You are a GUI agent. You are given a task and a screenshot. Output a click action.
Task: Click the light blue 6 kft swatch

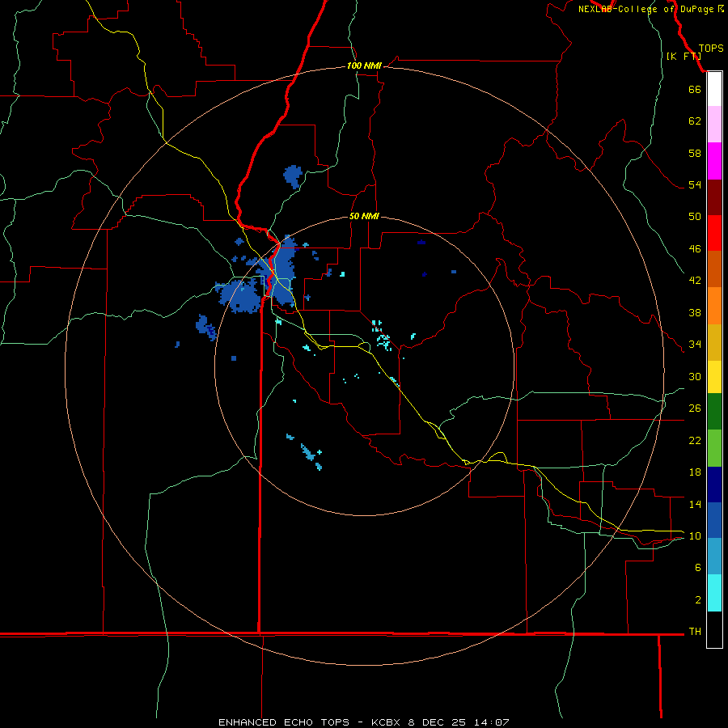pyautogui.click(x=714, y=557)
